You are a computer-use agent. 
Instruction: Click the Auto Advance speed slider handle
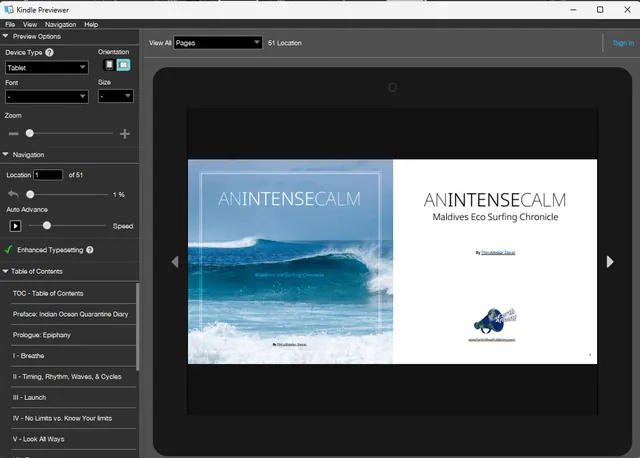[47, 225]
